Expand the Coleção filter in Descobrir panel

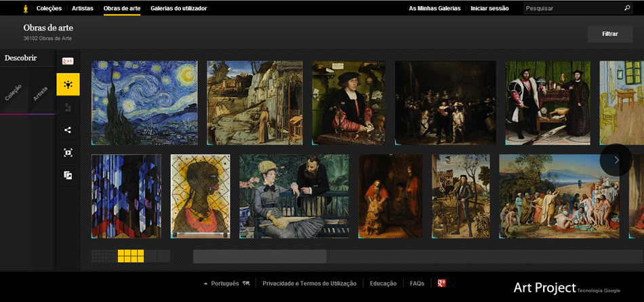pos(14,92)
